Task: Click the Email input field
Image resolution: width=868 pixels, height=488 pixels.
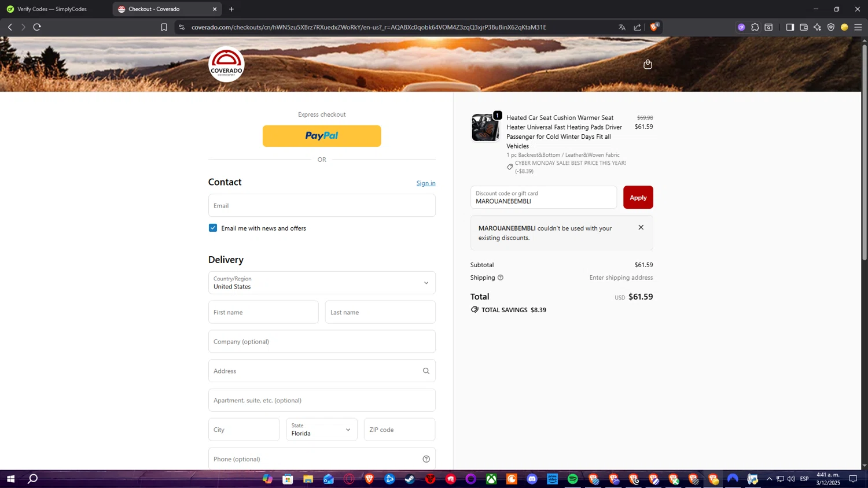Action: point(322,205)
